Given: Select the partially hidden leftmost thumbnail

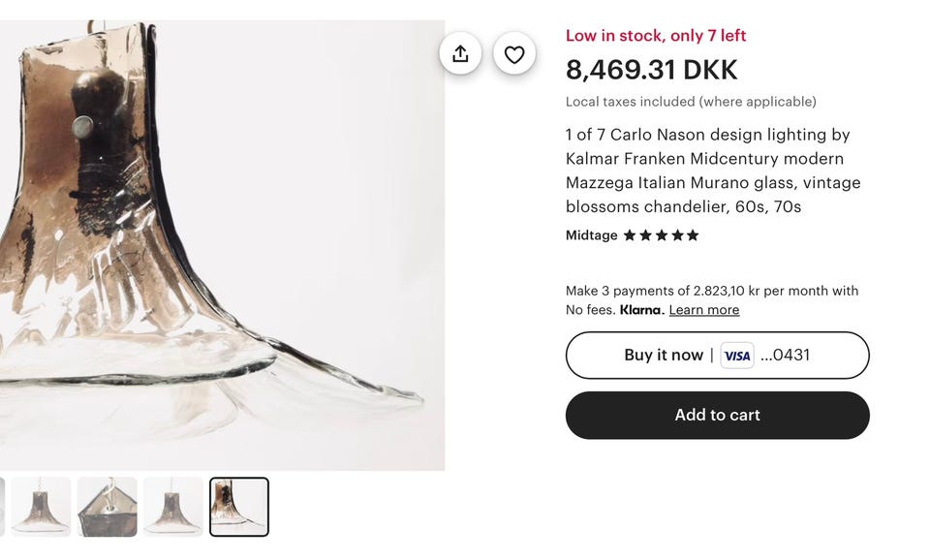Looking at the screenshot, I should [2, 507].
